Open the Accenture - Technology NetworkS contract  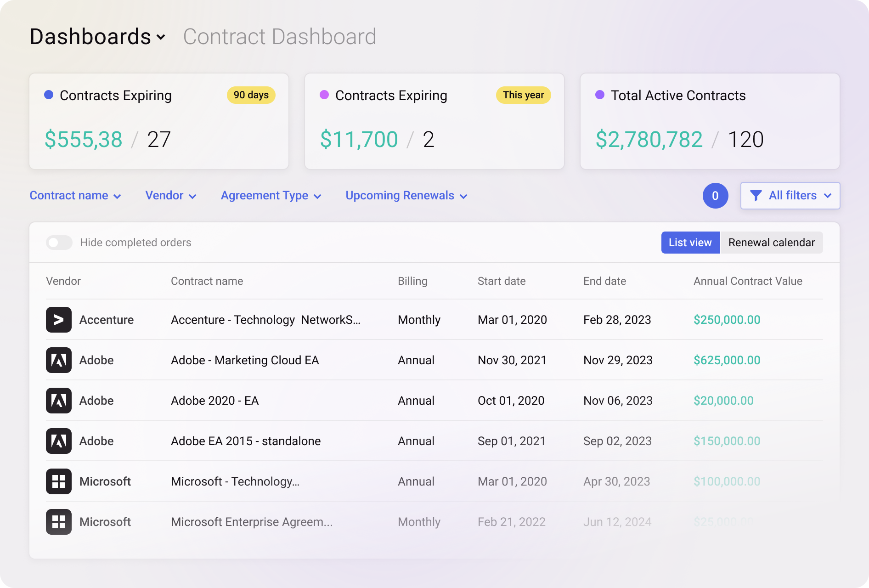pyautogui.click(x=265, y=320)
